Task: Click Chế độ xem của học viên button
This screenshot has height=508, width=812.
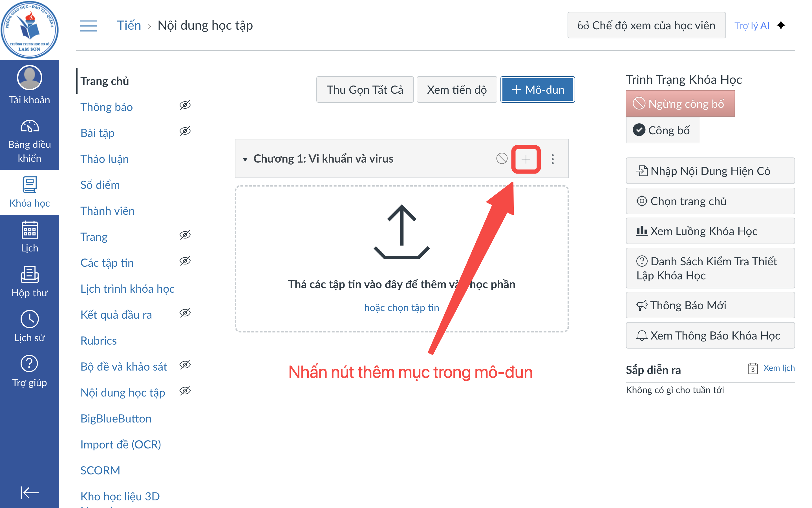Action: (646, 25)
